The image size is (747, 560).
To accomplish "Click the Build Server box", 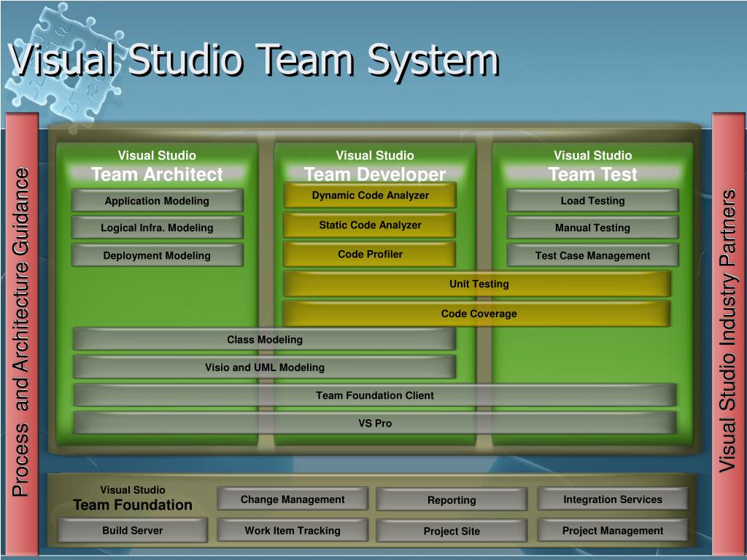I will click(133, 530).
